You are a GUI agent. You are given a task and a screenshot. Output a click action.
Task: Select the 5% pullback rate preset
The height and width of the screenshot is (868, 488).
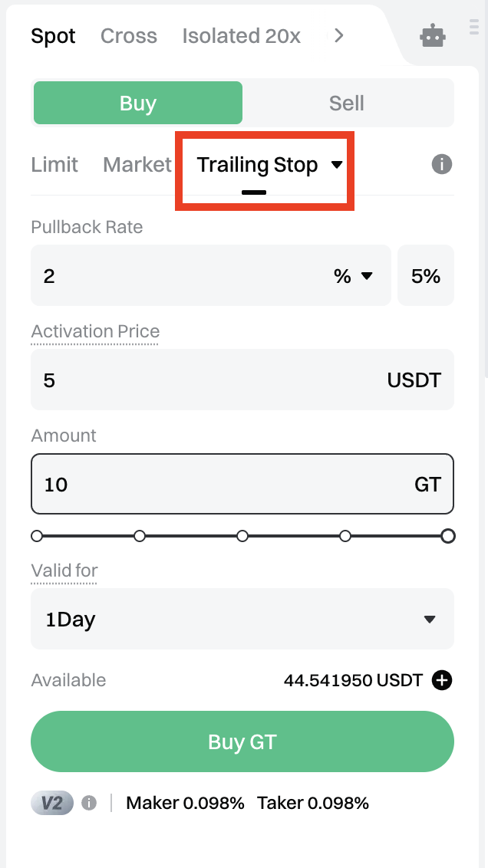point(426,276)
